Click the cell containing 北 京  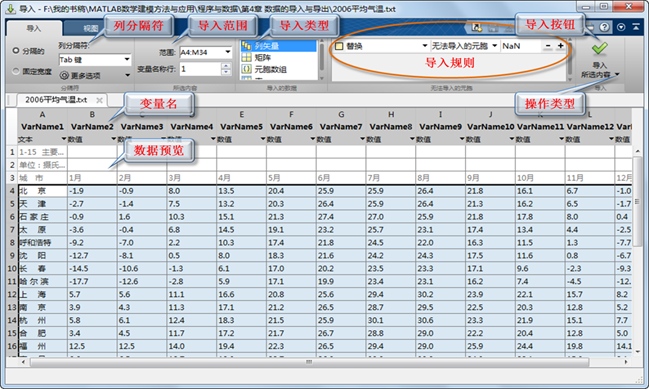tap(43, 191)
